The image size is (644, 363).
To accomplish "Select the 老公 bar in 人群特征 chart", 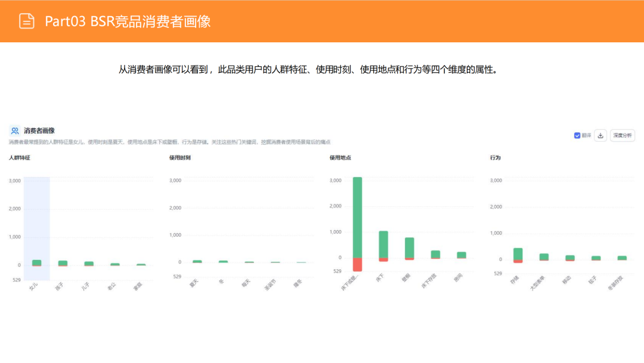I will pos(115,265).
